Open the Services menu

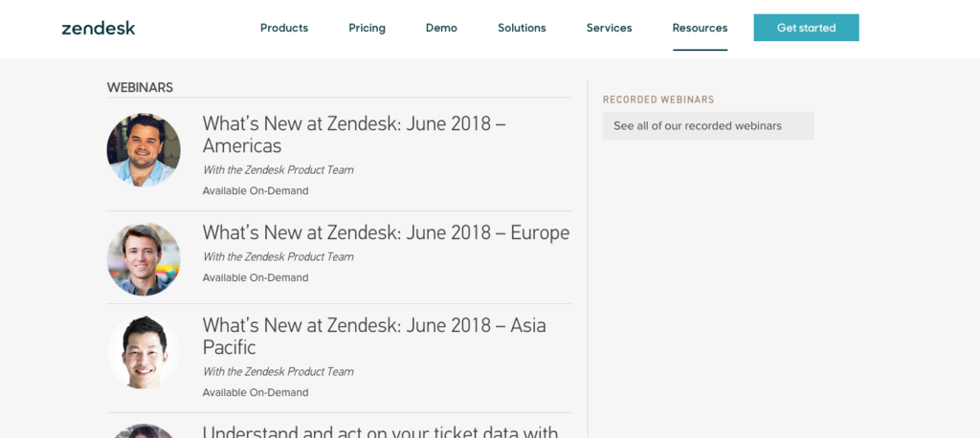tap(609, 28)
